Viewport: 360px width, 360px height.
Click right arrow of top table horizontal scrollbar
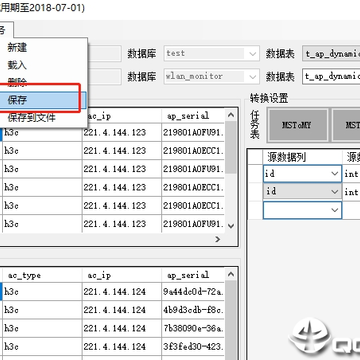(218, 239)
